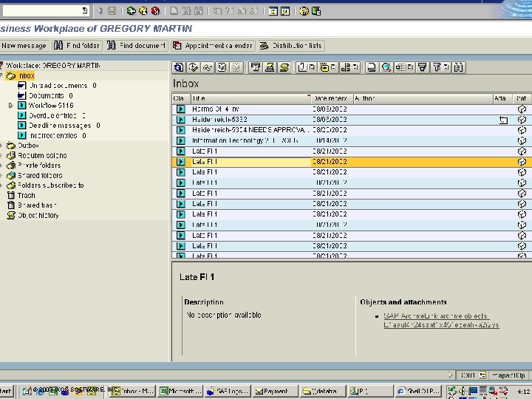Select the Shared folders item
532x399 pixels.
[40, 176]
